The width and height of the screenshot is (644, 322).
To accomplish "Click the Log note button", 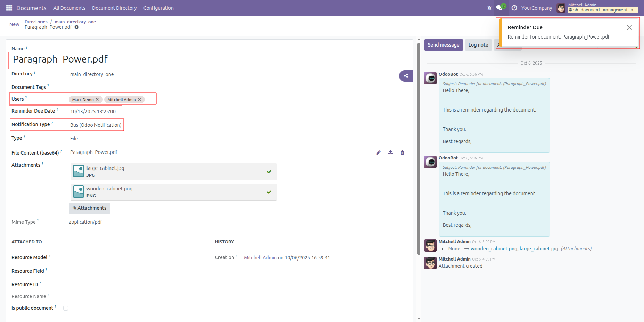I will tap(478, 45).
